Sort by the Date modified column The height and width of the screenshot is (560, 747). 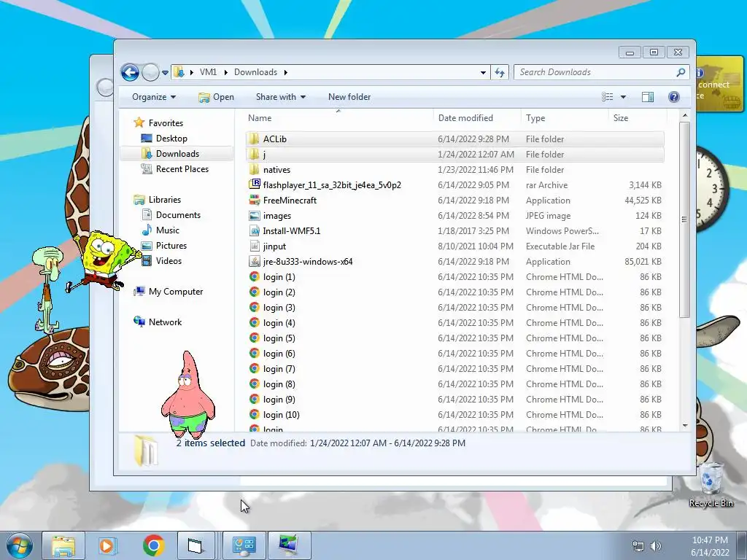pyautogui.click(x=465, y=117)
